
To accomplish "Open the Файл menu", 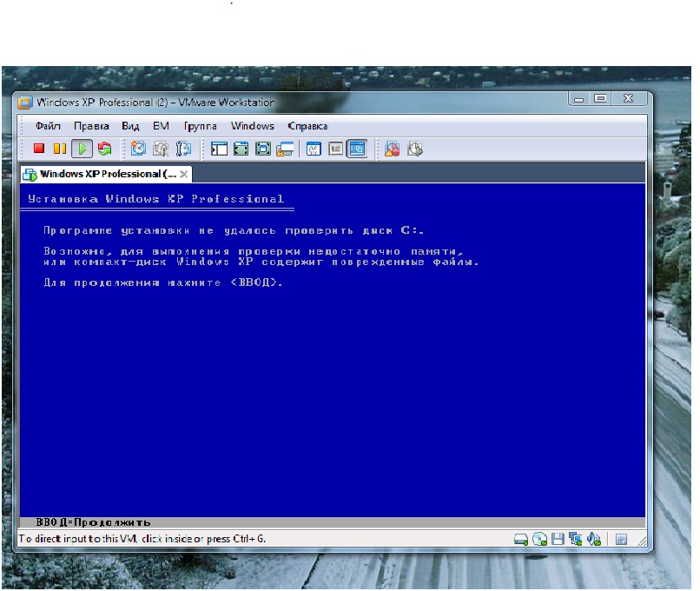I will 48,126.
